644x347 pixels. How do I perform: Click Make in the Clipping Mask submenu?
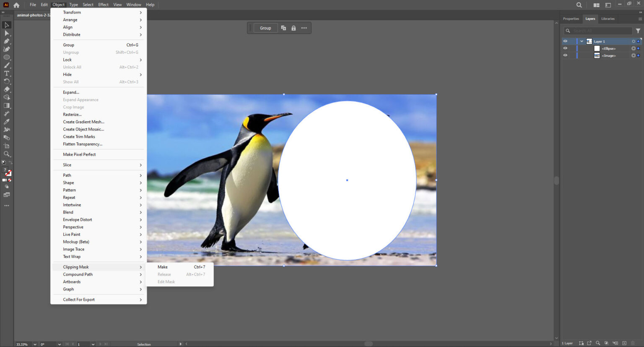tap(162, 267)
